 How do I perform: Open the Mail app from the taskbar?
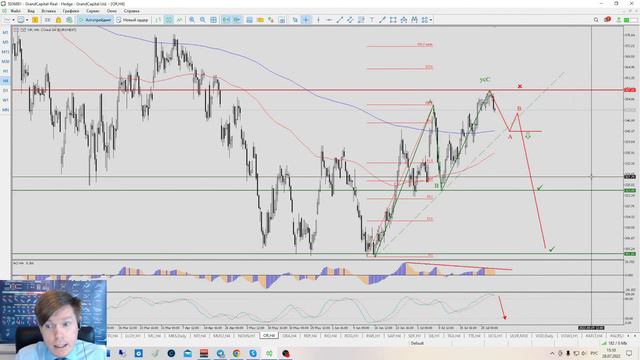click(188, 353)
